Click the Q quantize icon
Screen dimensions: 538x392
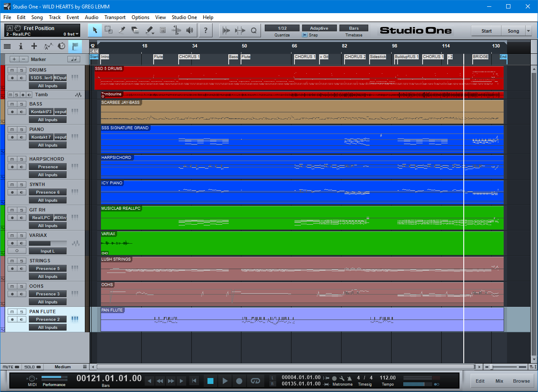pyautogui.click(x=254, y=30)
